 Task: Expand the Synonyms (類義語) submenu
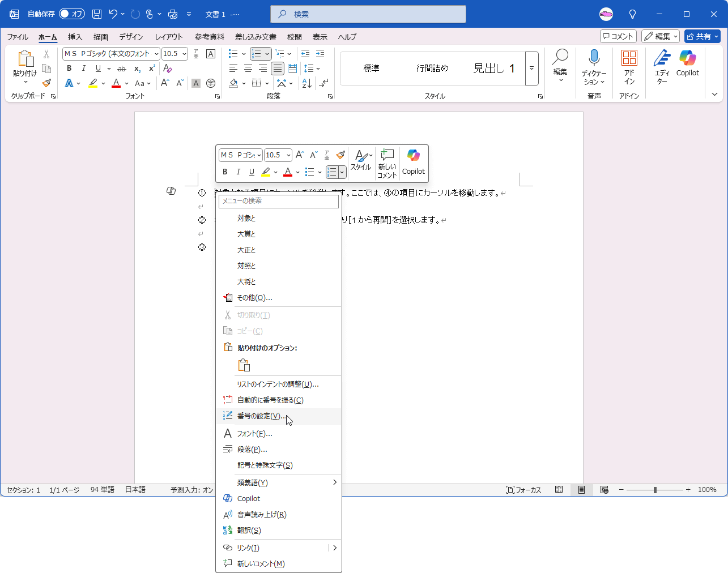point(334,482)
